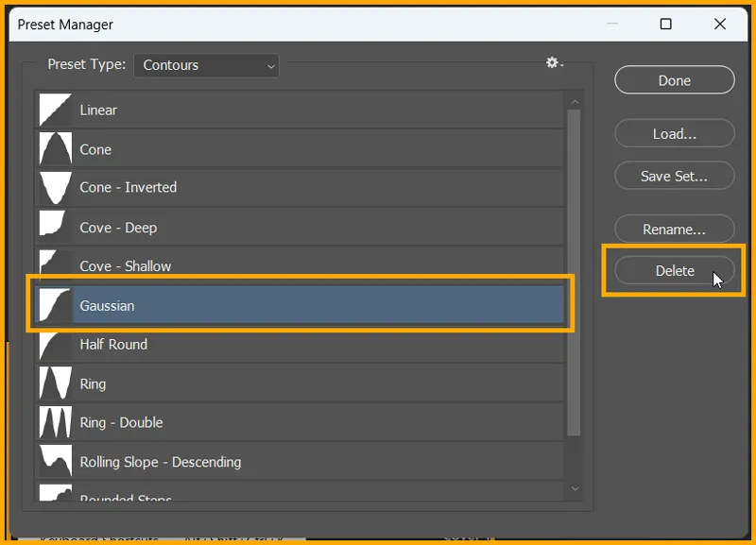756x545 pixels.
Task: Pick the Rolling Slope - Descending contour
Action: click(54, 460)
